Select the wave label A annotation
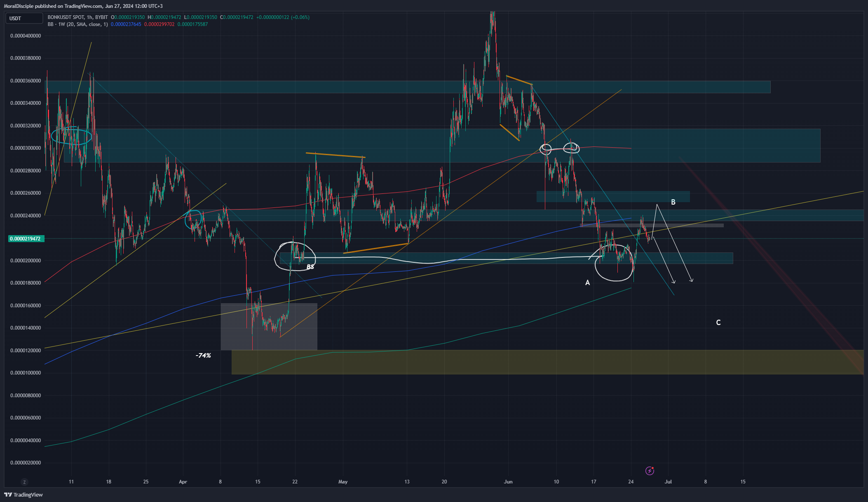The height and width of the screenshot is (502, 868). tap(588, 283)
